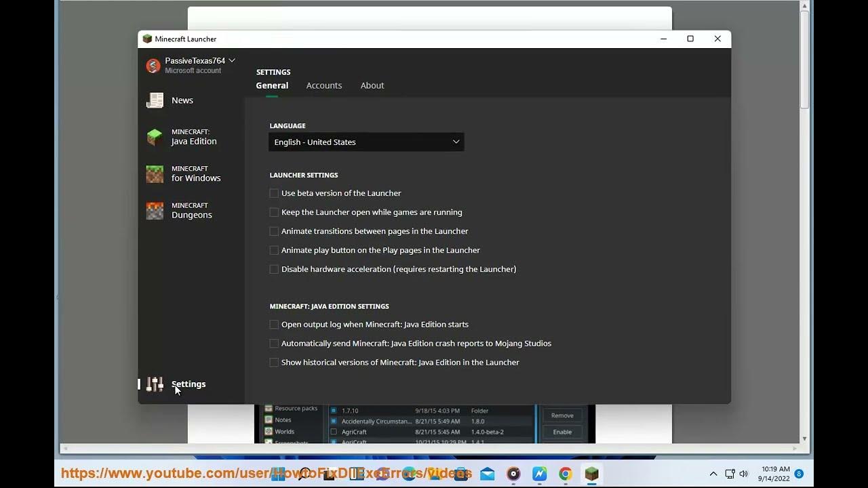Screen dimensions: 868x488
Task: Expand the PassiveTexas764 account menu chevron
Action: (232, 60)
